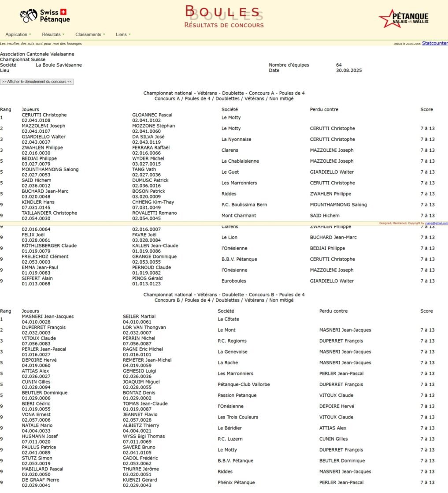
Task: Click player BIERI Cédric
Action: point(36,404)
